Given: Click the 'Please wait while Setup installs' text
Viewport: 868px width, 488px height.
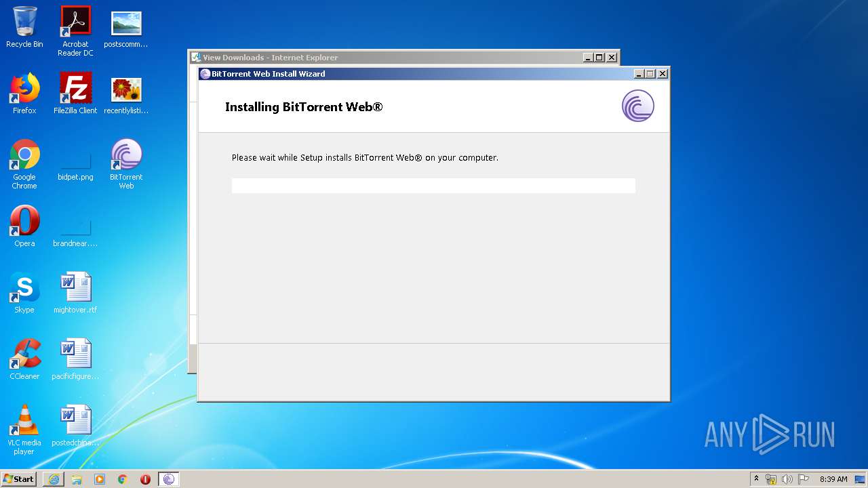Looking at the screenshot, I should 365,158.
